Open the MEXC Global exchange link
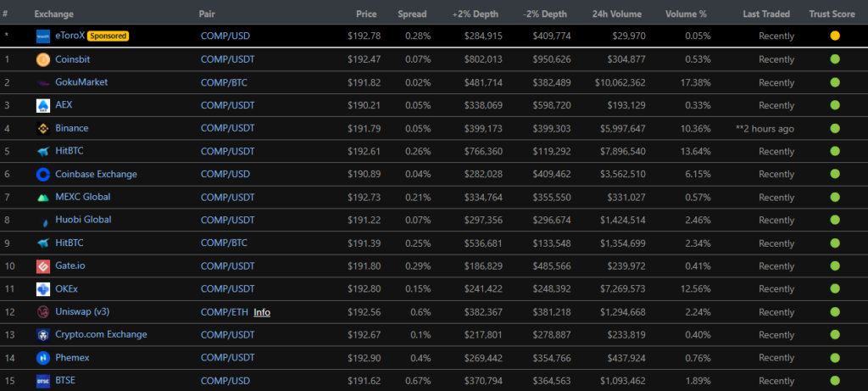Image resolution: width=868 pixels, height=391 pixels. pos(83,197)
